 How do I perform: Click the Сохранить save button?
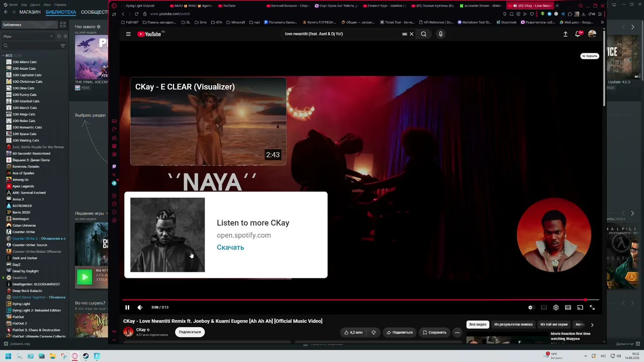click(x=435, y=332)
